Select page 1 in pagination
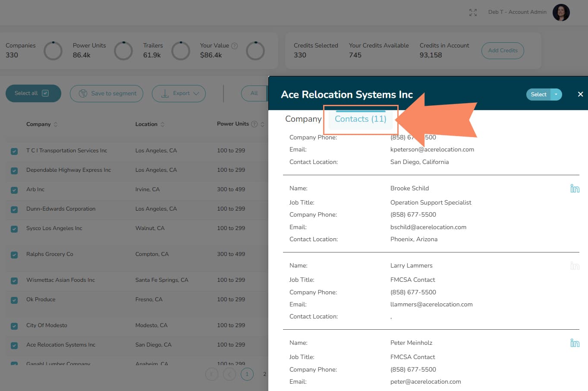Image resolution: width=588 pixels, height=391 pixels. tap(247, 374)
